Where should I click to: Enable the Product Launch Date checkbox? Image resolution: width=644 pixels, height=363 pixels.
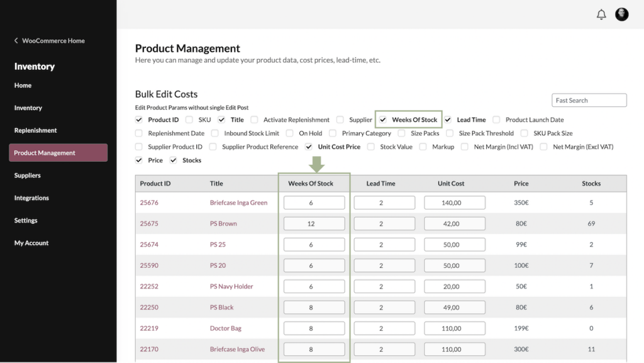pos(496,120)
